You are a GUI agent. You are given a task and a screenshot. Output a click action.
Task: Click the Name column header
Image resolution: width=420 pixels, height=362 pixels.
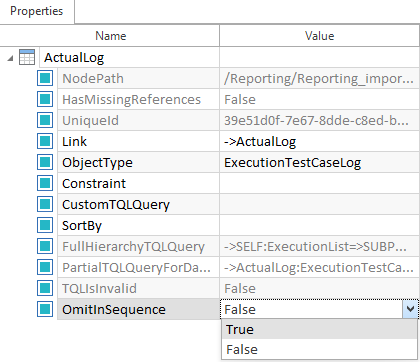(x=110, y=36)
